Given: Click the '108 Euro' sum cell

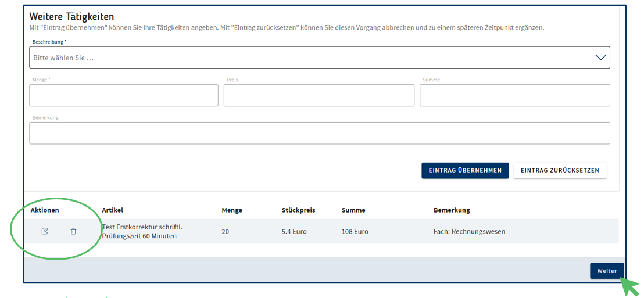Looking at the screenshot, I should pos(355,231).
